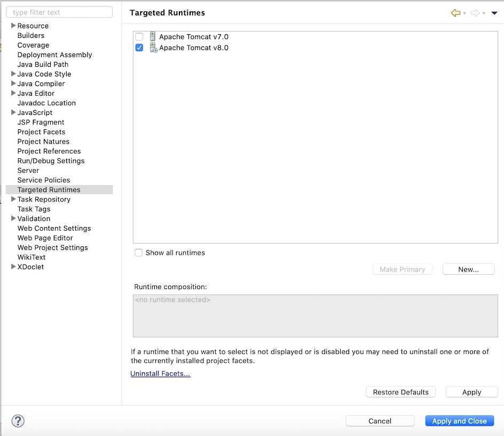The image size is (504, 436).
Task: Open the Deployment Assembly page
Action: [x=54, y=54]
